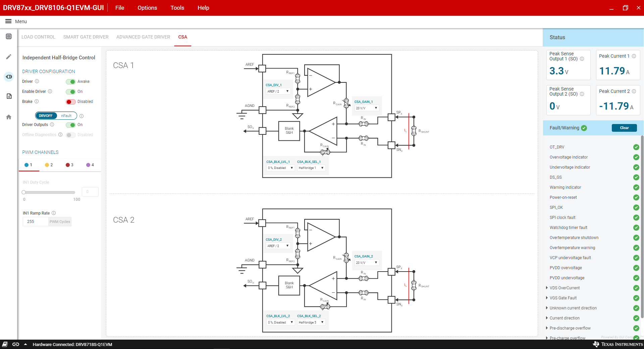Toggle the Enable Driver switch
The height and width of the screenshot is (349, 644).
click(x=70, y=92)
